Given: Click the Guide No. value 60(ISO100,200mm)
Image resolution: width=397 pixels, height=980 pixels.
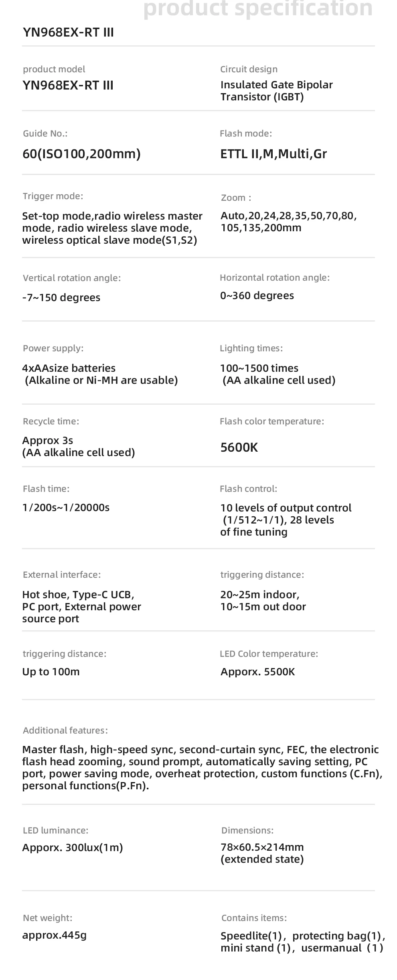Looking at the screenshot, I should [81, 154].
